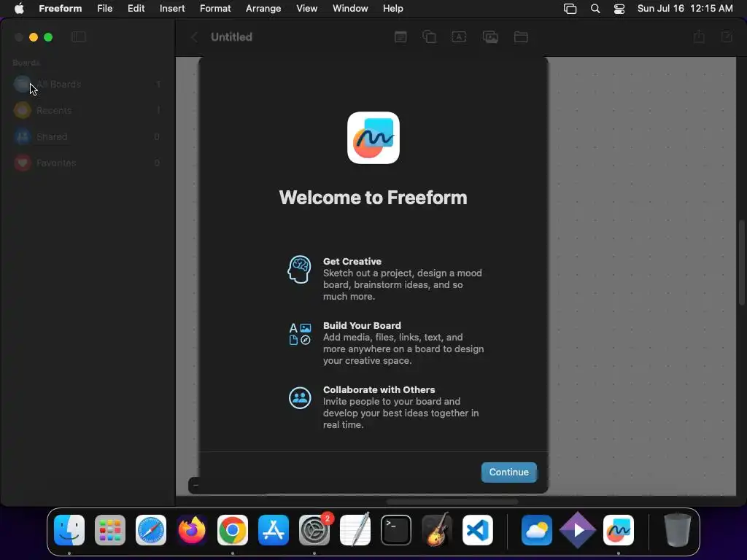Screen dimensions: 747x560
Task: Minimize the Freeform window with yellow button
Action: pos(34,37)
